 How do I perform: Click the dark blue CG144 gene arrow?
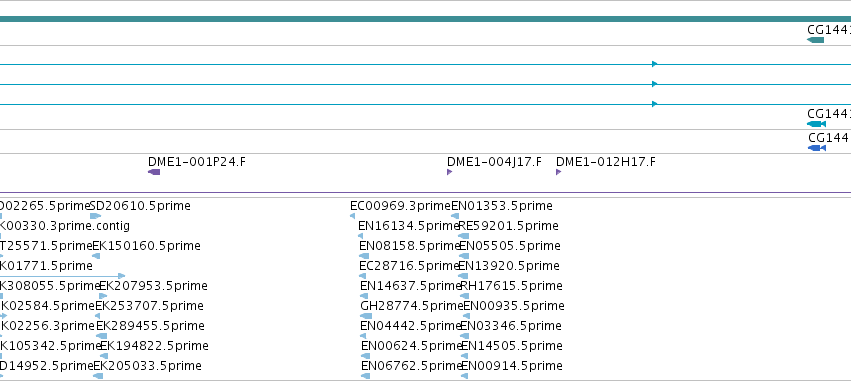(x=817, y=148)
